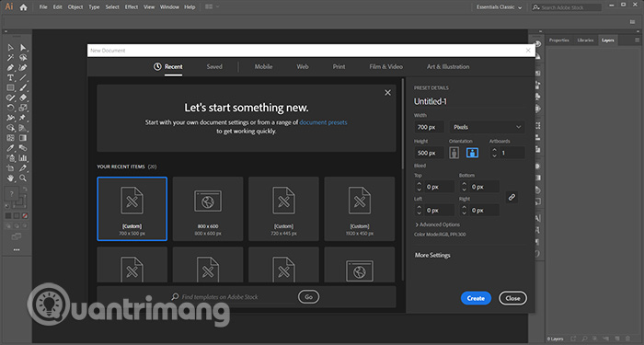Viewport: 644px width, 345px height.
Task: Decrease the Right bleed value
Action: (464, 213)
